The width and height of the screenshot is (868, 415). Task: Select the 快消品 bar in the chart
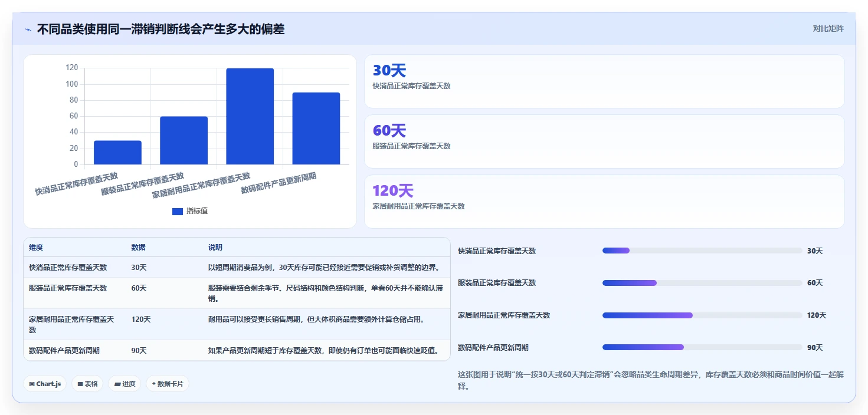pyautogui.click(x=117, y=153)
